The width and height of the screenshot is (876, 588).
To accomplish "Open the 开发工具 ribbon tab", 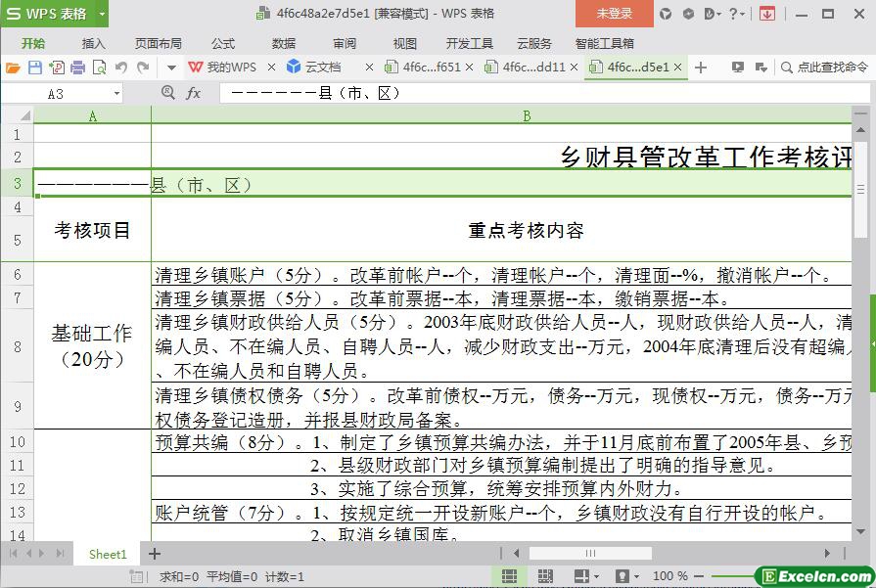I will pyautogui.click(x=469, y=44).
